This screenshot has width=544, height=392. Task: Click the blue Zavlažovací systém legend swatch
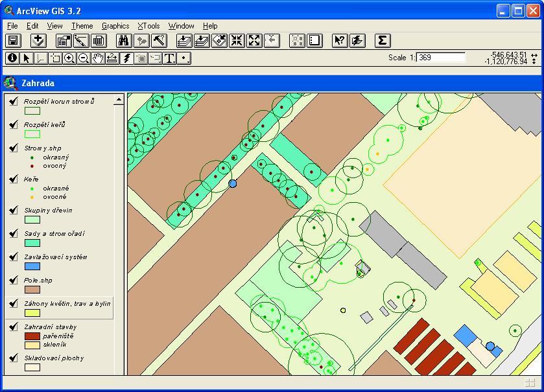(x=32, y=266)
